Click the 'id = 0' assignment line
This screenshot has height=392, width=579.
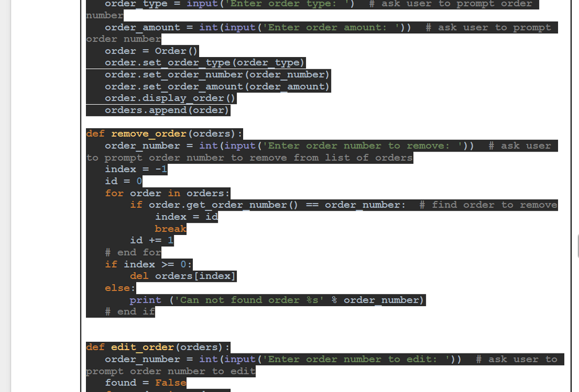click(123, 181)
